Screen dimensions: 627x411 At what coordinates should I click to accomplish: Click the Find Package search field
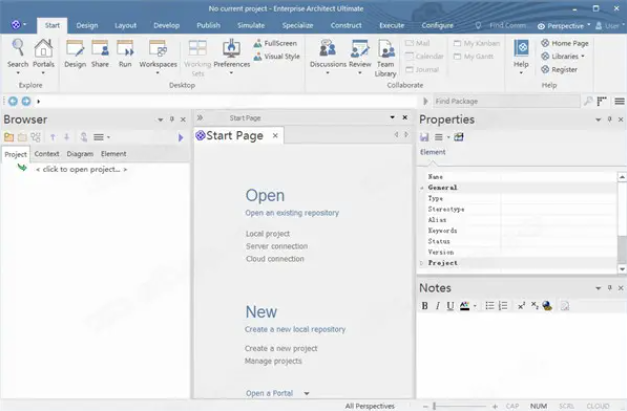pyautogui.click(x=505, y=101)
